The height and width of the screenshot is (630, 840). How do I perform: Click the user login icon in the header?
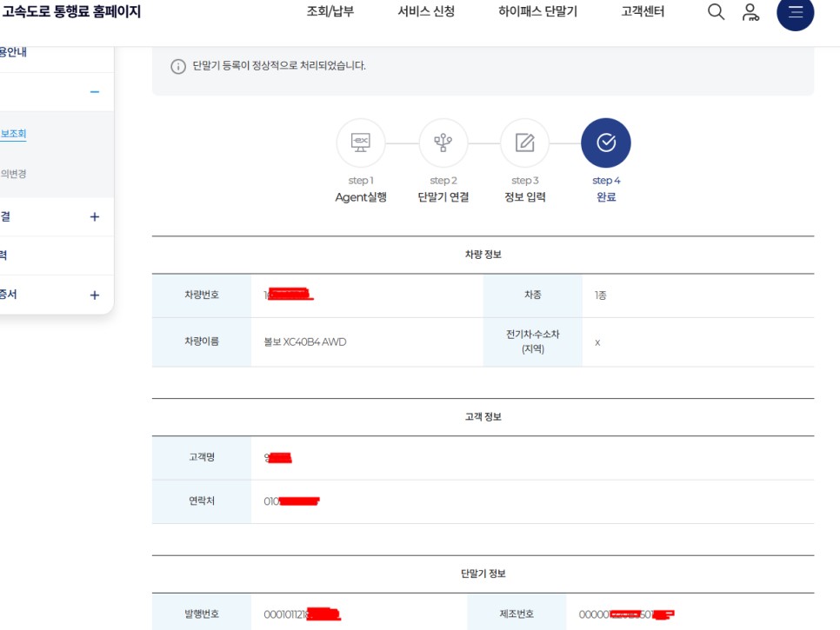tap(750, 13)
